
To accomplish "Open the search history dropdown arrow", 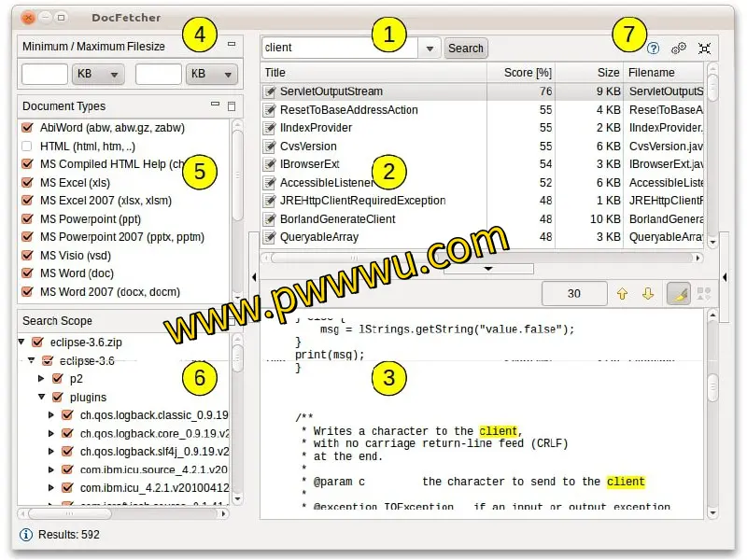I will [x=429, y=49].
